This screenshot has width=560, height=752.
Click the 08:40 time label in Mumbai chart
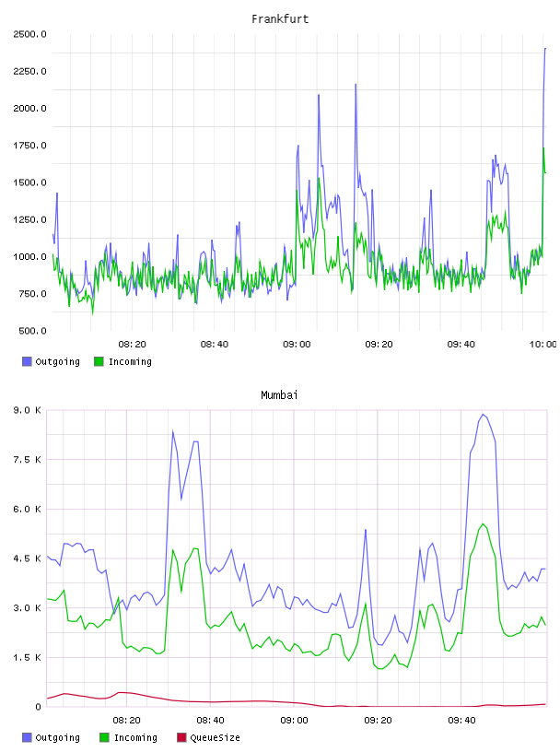(211, 721)
